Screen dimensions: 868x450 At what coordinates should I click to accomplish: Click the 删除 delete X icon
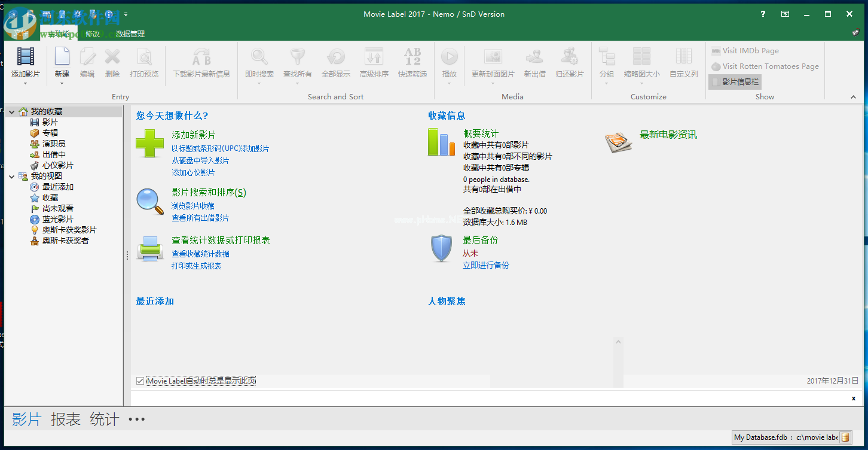pos(112,57)
